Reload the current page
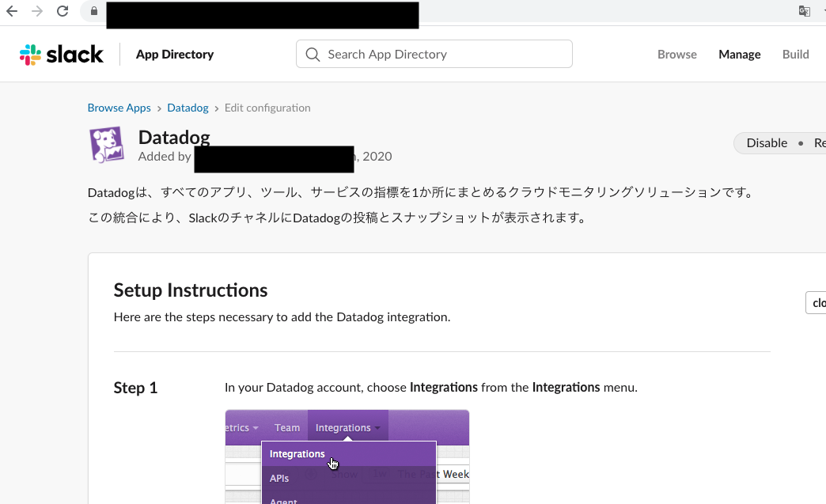Viewport: 826px width, 504px height. click(x=63, y=11)
